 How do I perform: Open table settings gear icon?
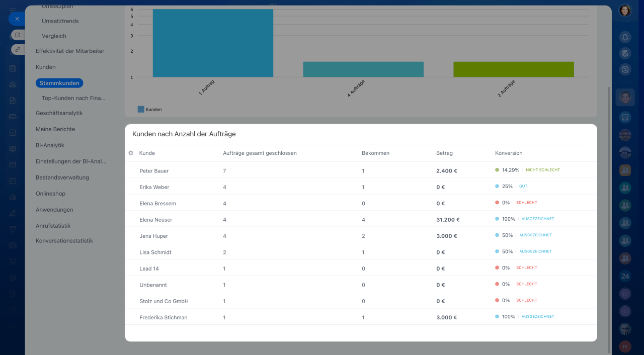pyautogui.click(x=131, y=153)
